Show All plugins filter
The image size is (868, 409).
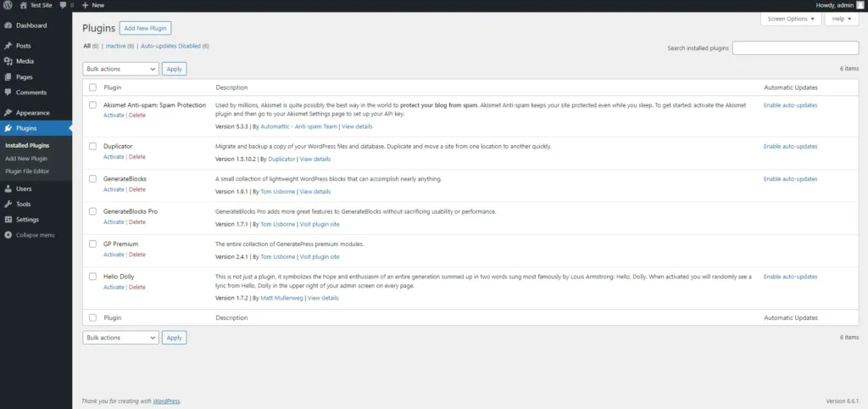(91, 46)
